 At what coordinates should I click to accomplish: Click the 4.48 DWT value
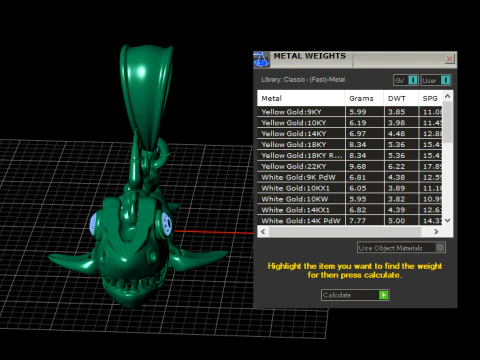click(x=396, y=134)
